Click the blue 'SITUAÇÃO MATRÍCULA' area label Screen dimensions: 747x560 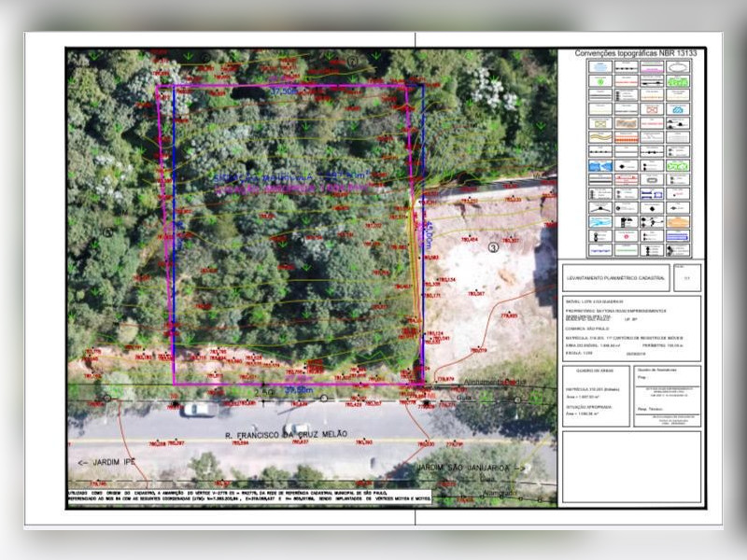tap(290, 176)
